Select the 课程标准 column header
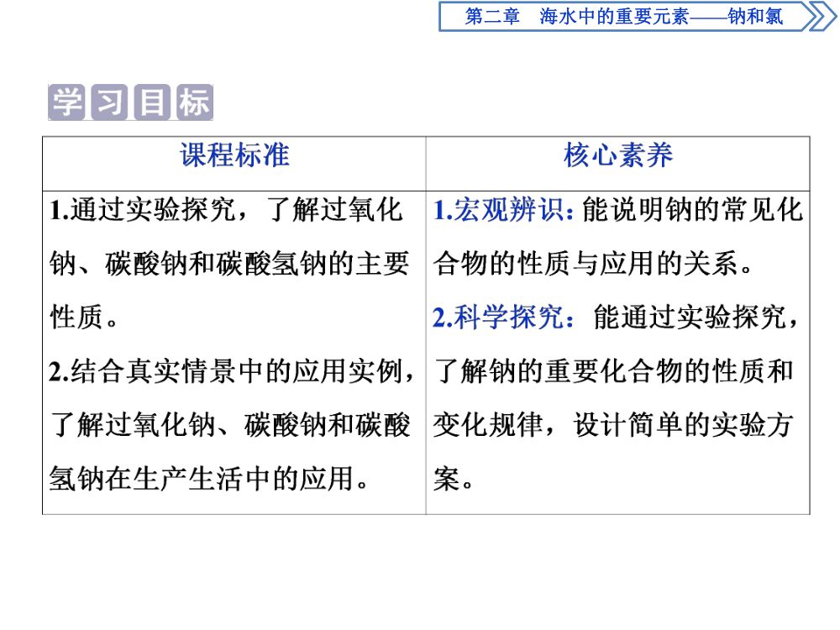Image resolution: width=840 pixels, height=630 pixels. coord(234,155)
